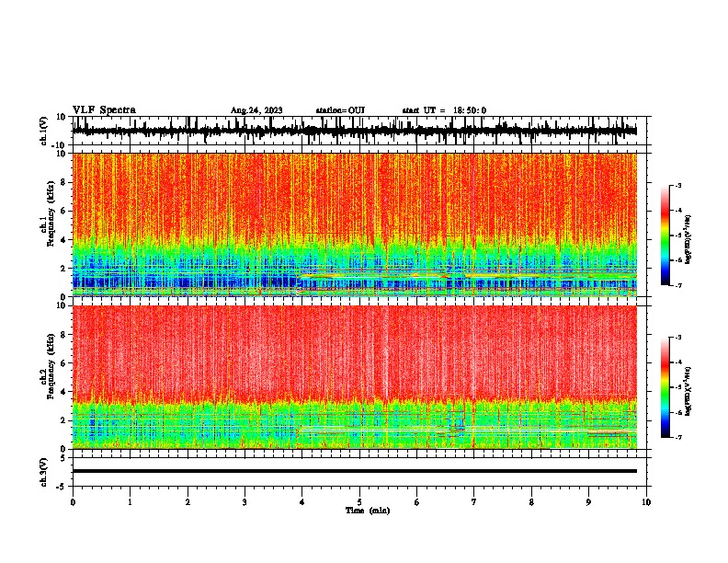
Task: Click the ch.1(V) waveform axis label
Action: tap(44, 131)
